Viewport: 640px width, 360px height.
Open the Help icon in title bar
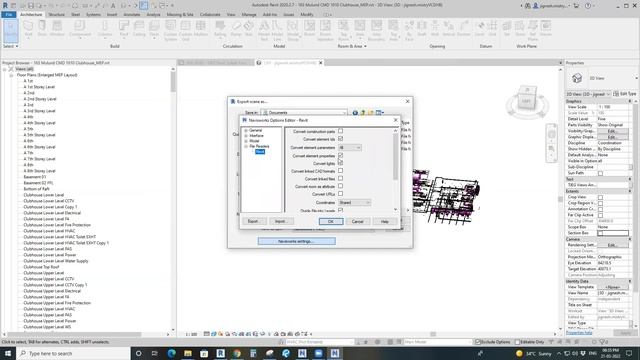tap(588, 6)
